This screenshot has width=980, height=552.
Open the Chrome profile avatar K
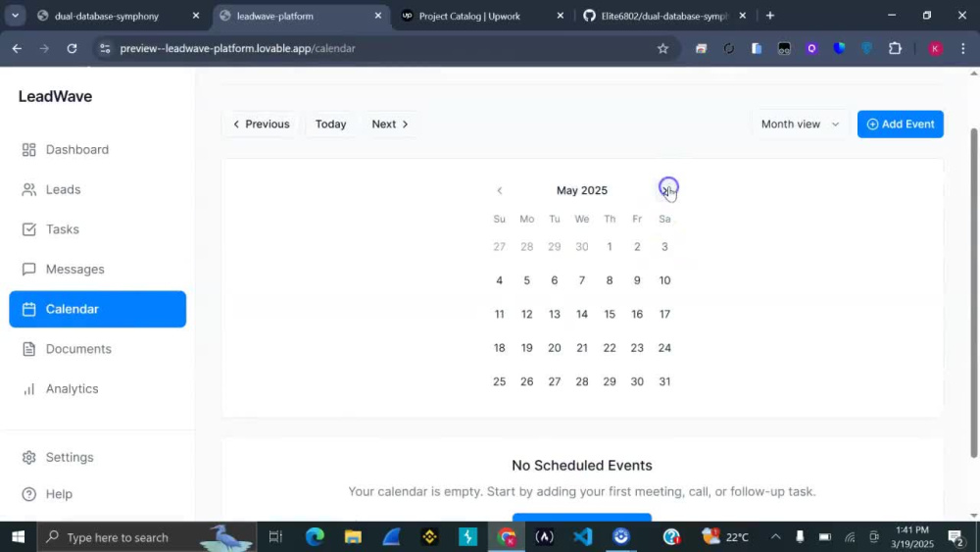(935, 49)
